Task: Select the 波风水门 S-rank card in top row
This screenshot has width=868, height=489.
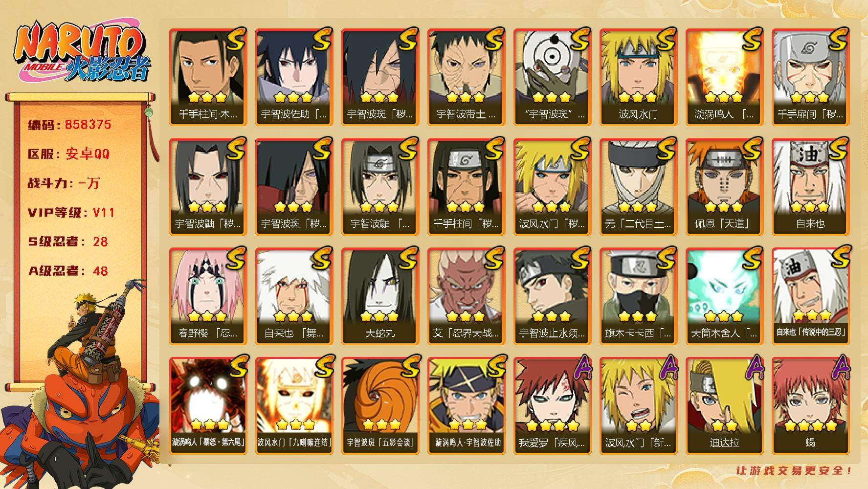Action: tap(638, 77)
